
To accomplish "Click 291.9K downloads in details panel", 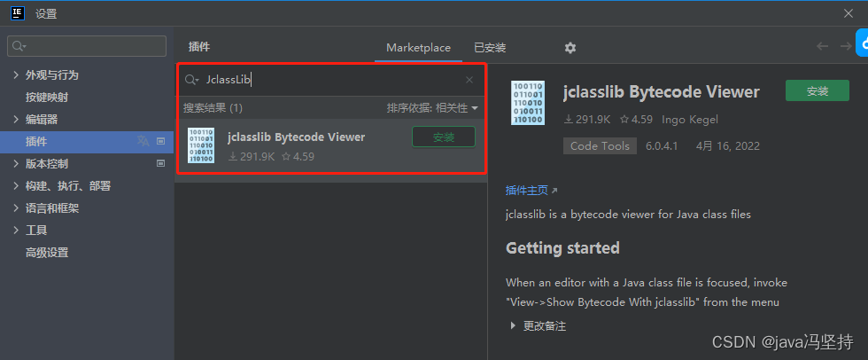I will pyautogui.click(x=587, y=119).
